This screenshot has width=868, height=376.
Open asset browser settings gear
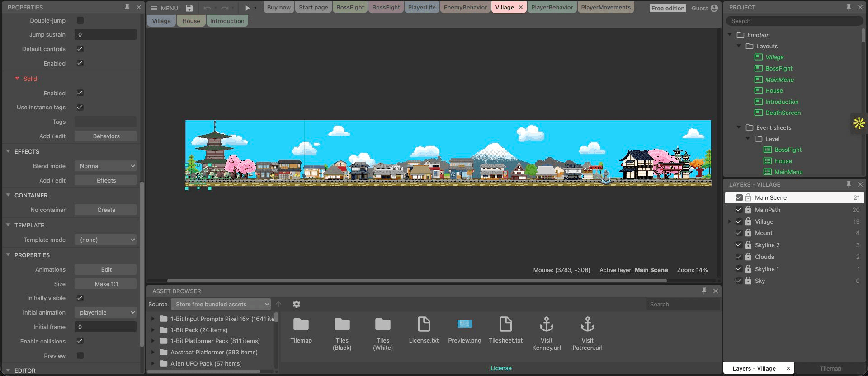(x=297, y=304)
